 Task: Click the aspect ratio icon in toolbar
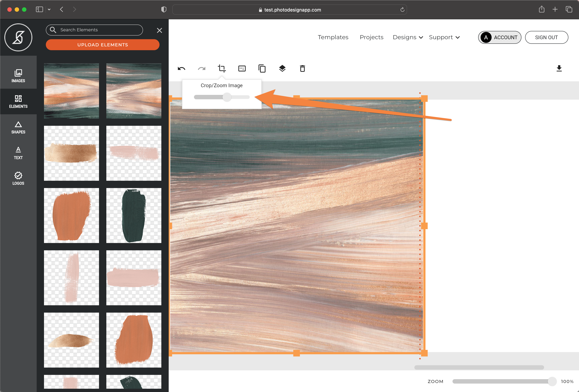click(242, 69)
